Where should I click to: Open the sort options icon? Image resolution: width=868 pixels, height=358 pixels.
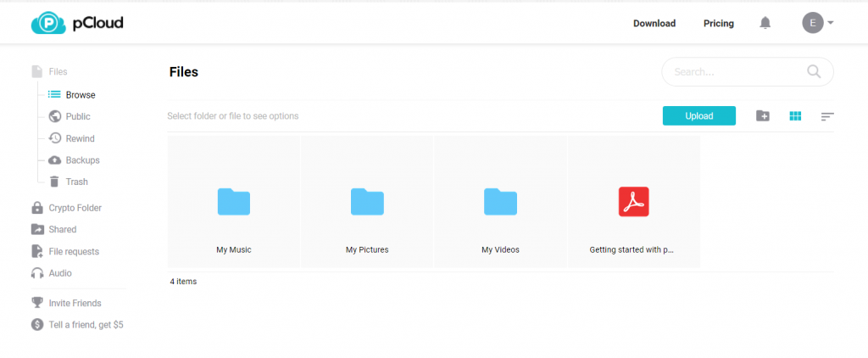pyautogui.click(x=827, y=116)
